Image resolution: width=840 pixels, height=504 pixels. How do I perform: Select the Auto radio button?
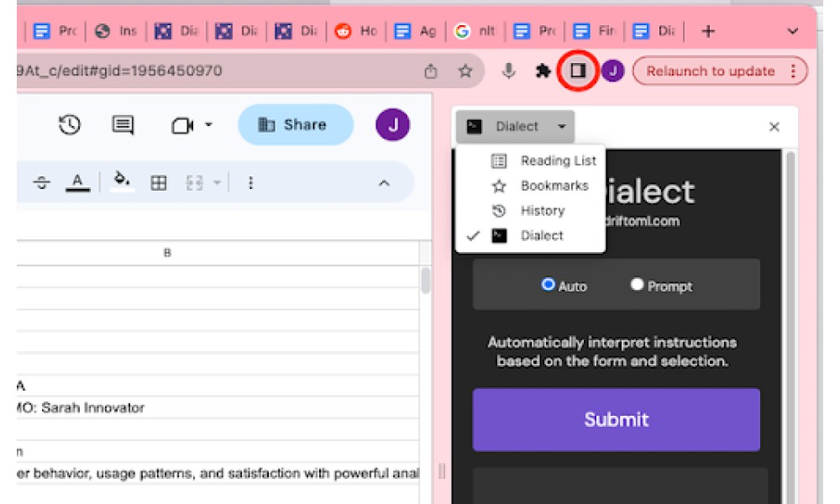tap(548, 285)
